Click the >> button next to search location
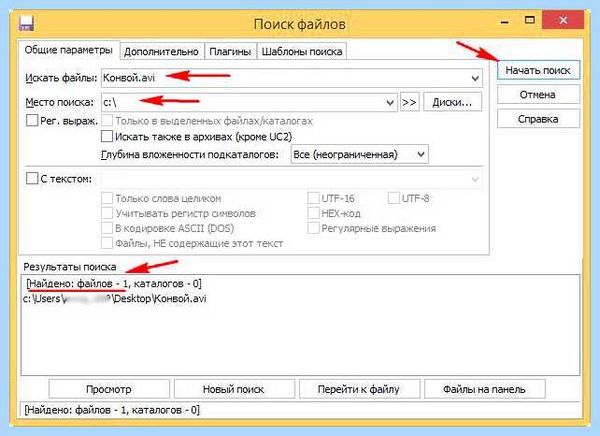Image resolution: width=600 pixels, height=436 pixels. point(409,102)
